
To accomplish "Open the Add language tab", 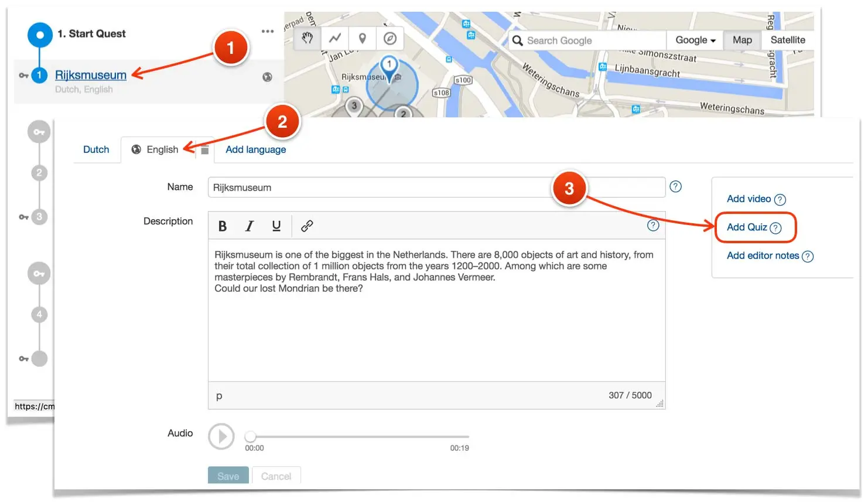I will click(x=256, y=149).
